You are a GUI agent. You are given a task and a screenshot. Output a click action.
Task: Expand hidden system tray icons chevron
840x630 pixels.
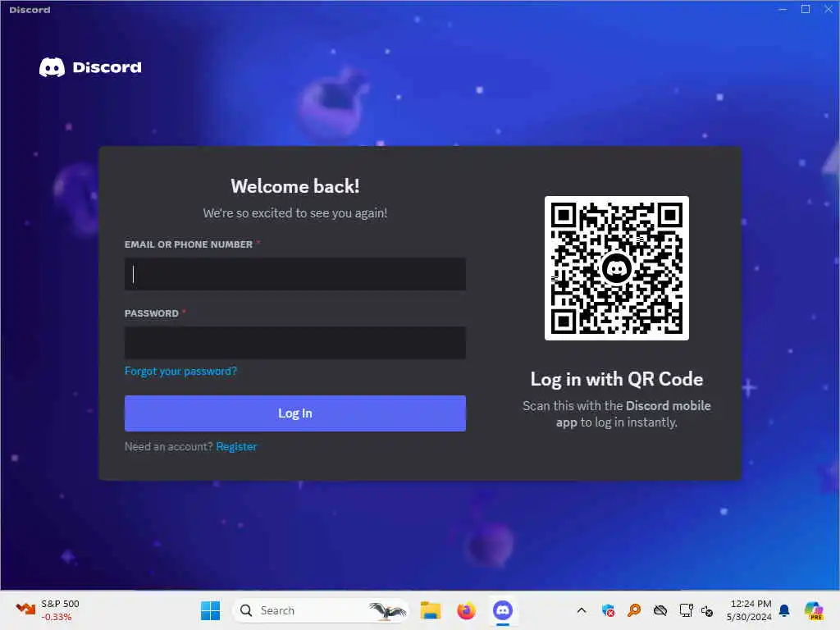point(582,610)
